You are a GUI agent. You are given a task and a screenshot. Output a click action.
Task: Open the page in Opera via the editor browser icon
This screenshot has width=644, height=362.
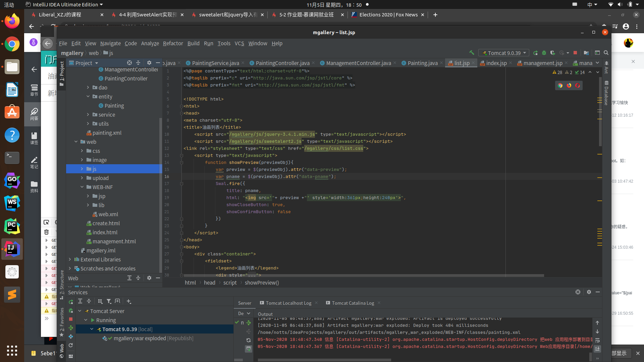[x=578, y=85]
